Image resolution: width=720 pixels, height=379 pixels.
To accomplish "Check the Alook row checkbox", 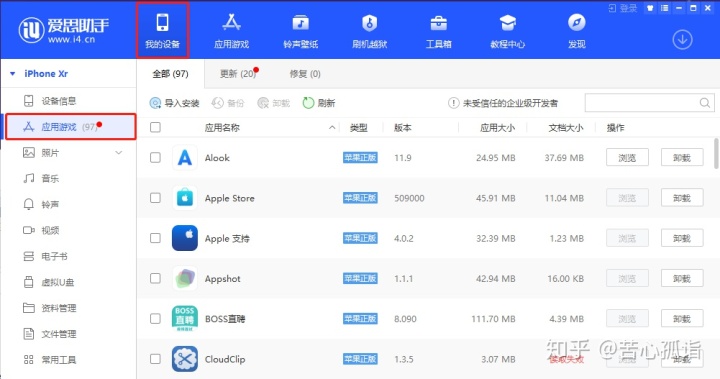I will (155, 158).
